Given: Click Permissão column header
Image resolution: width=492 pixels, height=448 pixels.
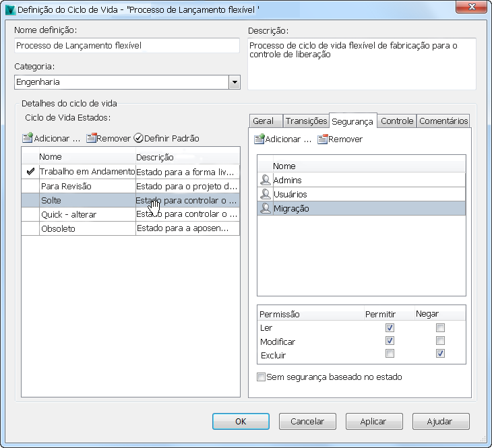Looking at the screenshot, I should pyautogui.click(x=311, y=314).
